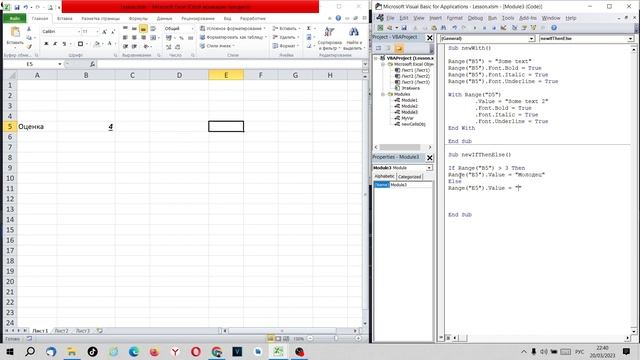Screen dimensions: 640x360
Task: Select Module1 in the Project tree
Action: 409,100
